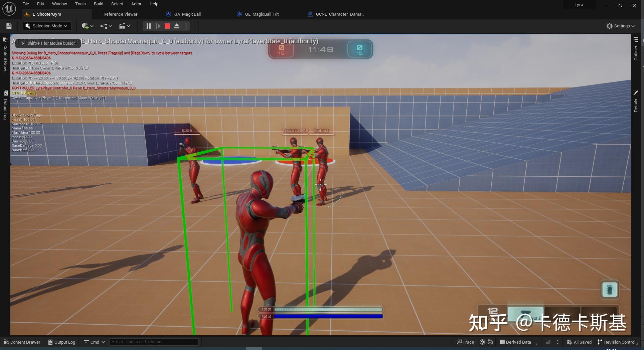
Task: Open the Content Browser side panel
Action: tap(5, 55)
